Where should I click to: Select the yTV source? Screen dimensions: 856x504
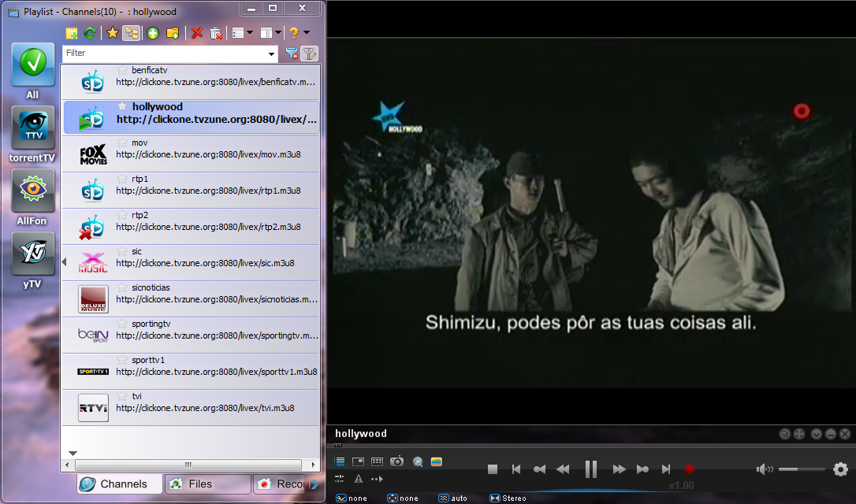coord(33,260)
